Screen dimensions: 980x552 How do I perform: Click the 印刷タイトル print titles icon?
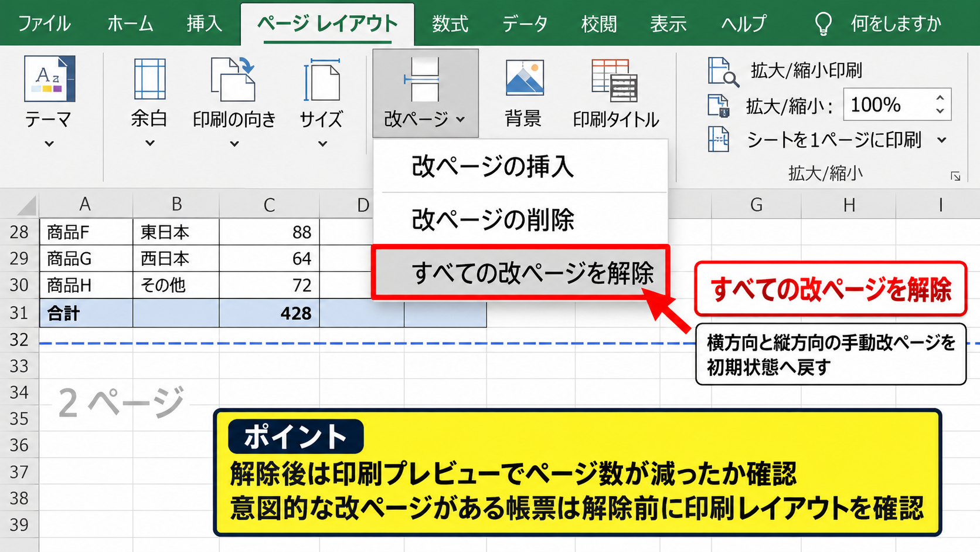tap(614, 80)
